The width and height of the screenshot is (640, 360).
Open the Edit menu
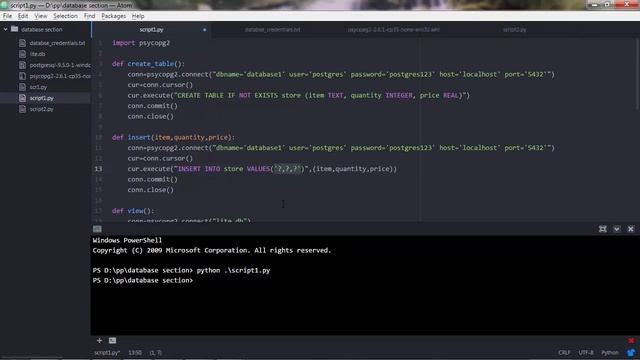tap(23, 16)
